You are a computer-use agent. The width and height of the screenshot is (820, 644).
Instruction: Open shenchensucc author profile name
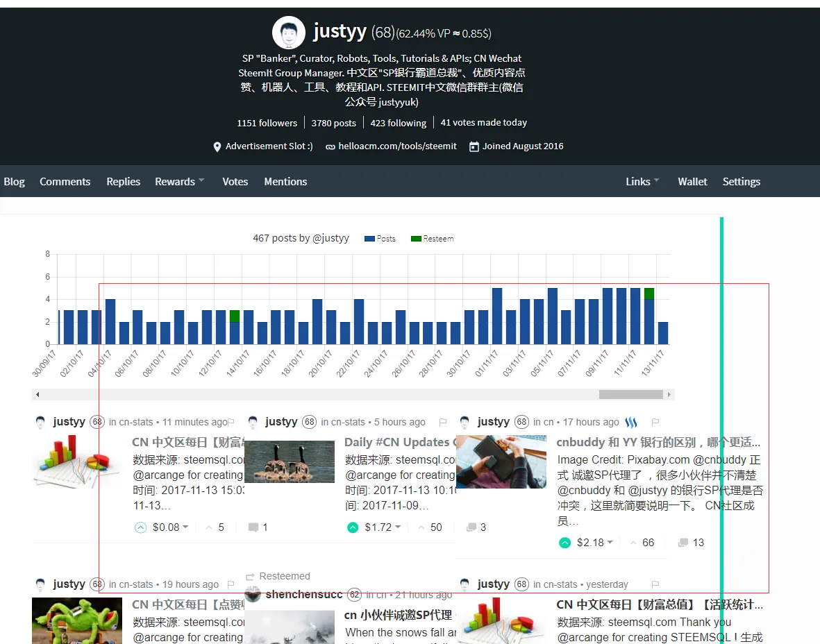click(304, 594)
